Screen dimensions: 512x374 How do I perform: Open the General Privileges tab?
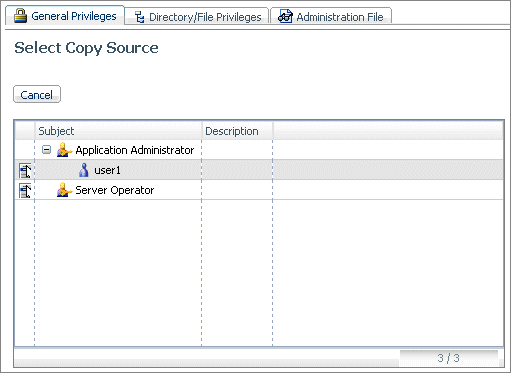(x=65, y=16)
